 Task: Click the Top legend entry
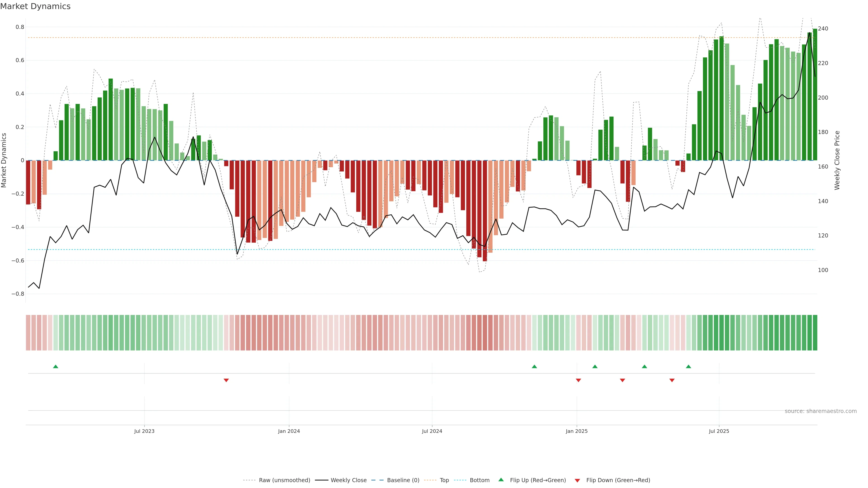pos(444,480)
